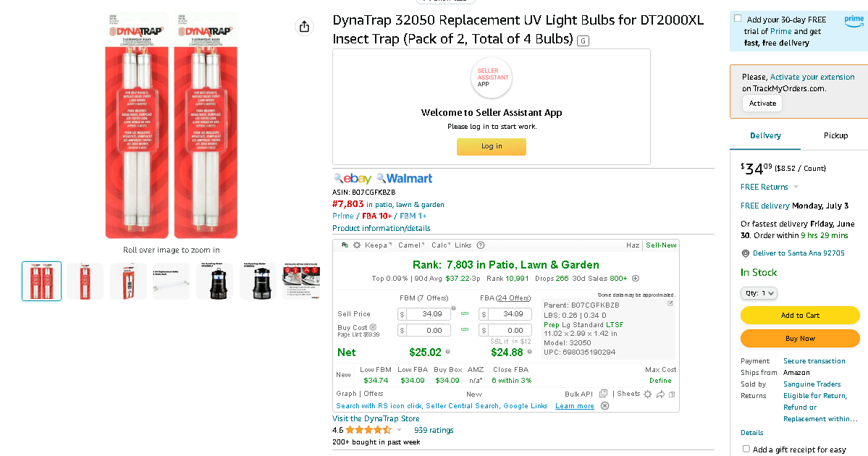Click the Bulk API popout icon

(x=603, y=394)
